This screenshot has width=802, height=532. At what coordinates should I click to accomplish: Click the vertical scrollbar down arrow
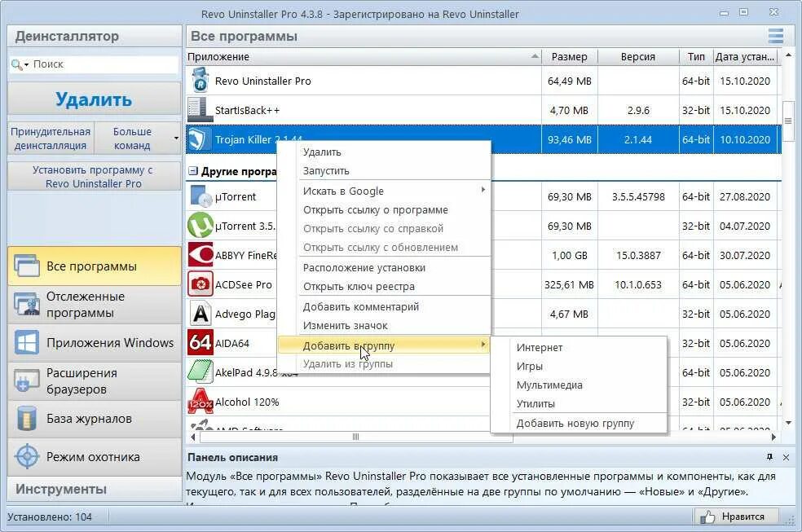(788, 423)
